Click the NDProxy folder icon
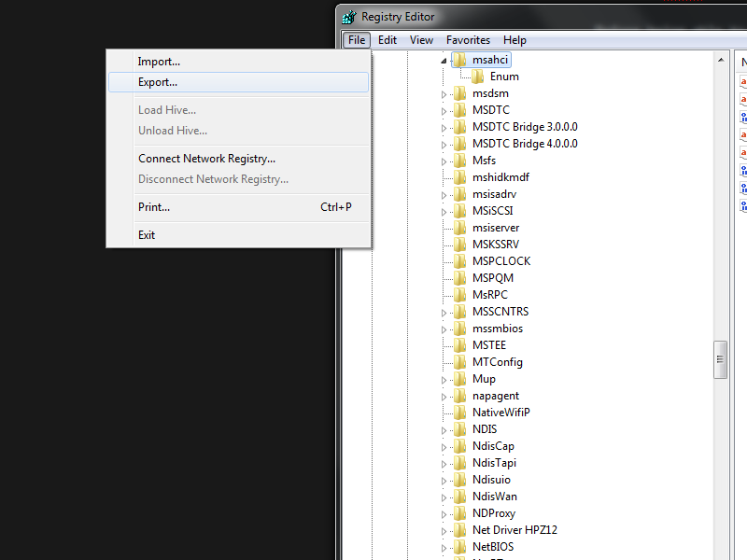This screenshot has width=747, height=560. 459,513
